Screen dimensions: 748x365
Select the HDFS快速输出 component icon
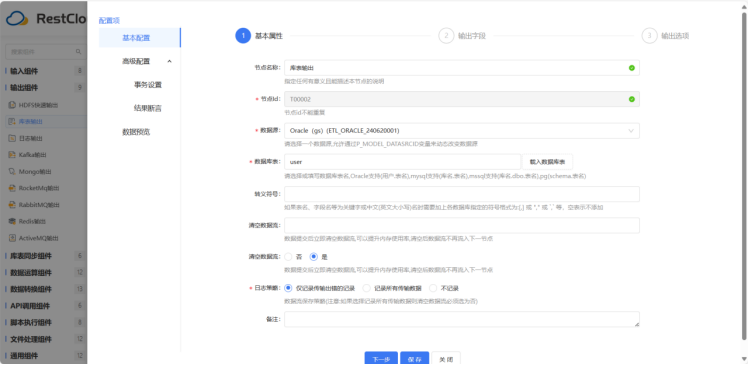coord(12,105)
